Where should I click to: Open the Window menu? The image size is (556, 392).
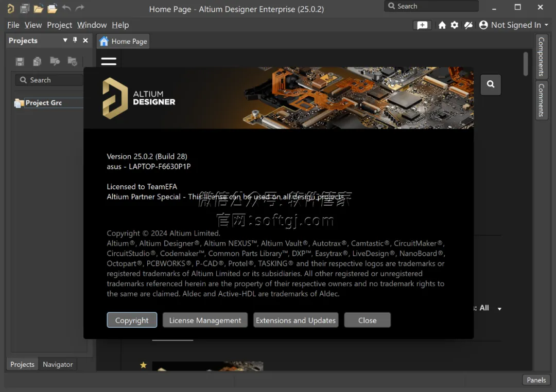(92, 25)
